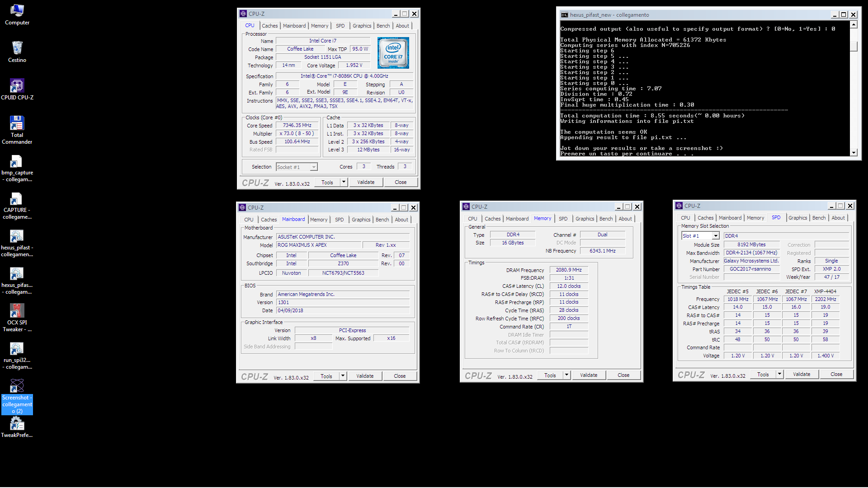868x488 pixels.
Task: Select the run_spi32 shortcut icon
Action: (x=17, y=356)
